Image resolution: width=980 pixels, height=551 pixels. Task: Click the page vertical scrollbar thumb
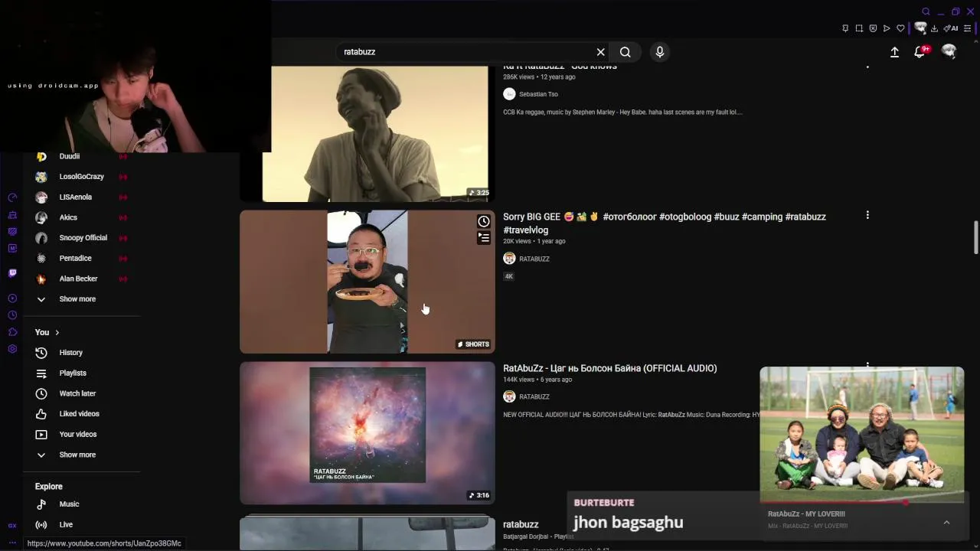(x=975, y=237)
